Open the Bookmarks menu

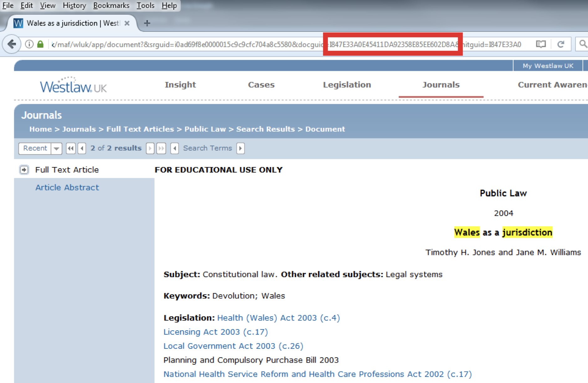[x=111, y=5]
